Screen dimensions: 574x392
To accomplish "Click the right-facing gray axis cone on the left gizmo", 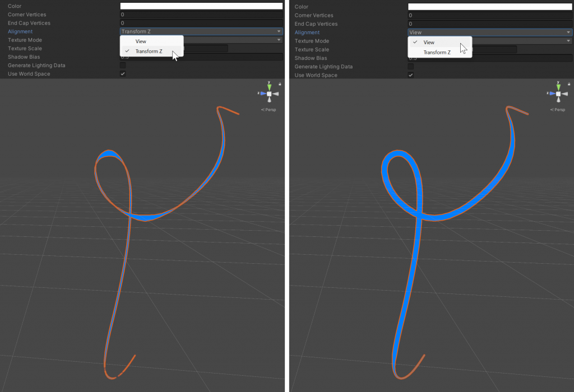I will (275, 94).
